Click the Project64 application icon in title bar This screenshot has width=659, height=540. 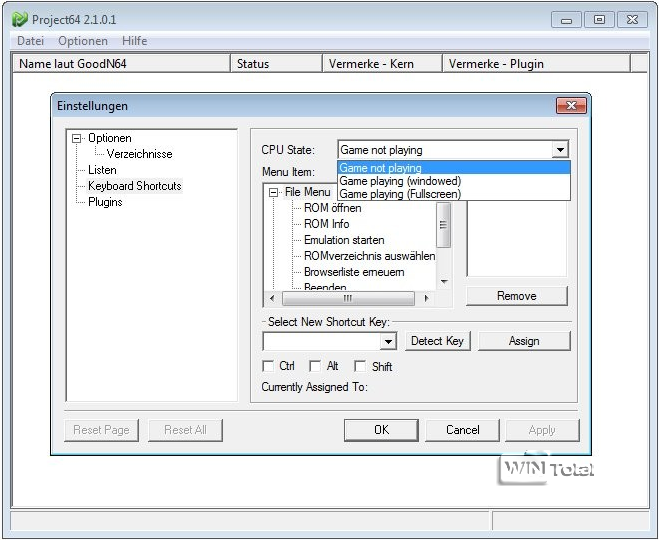[19, 19]
